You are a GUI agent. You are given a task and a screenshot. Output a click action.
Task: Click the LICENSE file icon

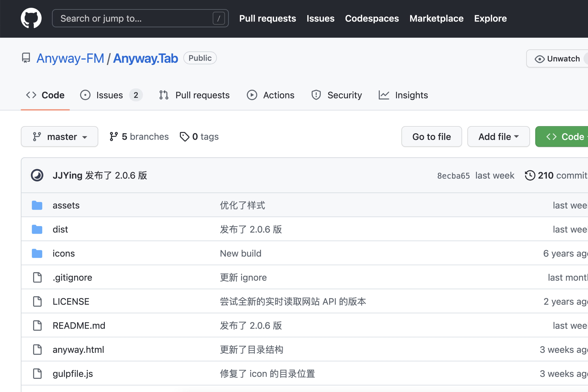37,302
